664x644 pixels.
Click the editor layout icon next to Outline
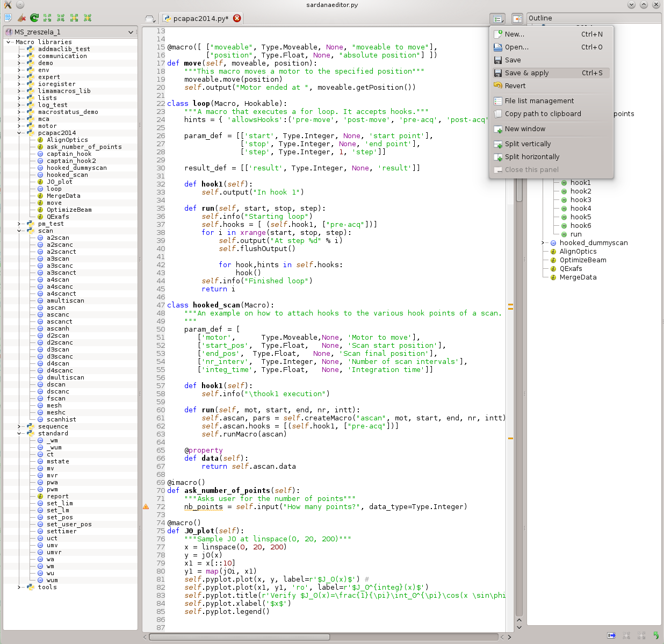click(x=517, y=19)
